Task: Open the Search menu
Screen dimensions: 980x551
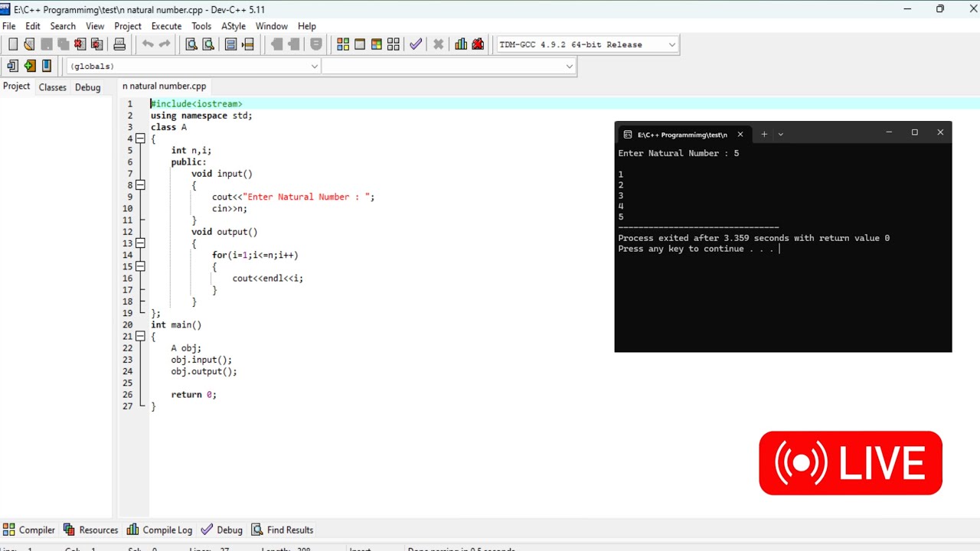Action: pyautogui.click(x=63, y=26)
